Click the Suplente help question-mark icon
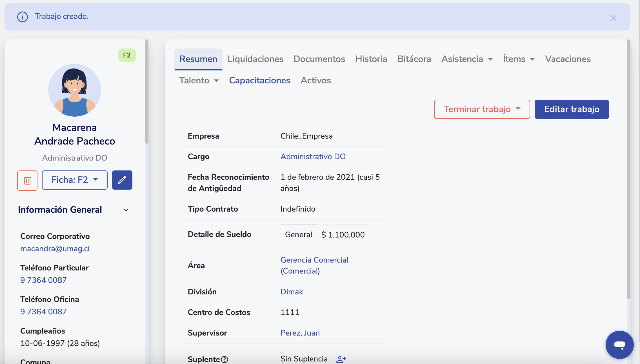Image resolution: width=640 pixels, height=364 pixels. pyautogui.click(x=225, y=359)
